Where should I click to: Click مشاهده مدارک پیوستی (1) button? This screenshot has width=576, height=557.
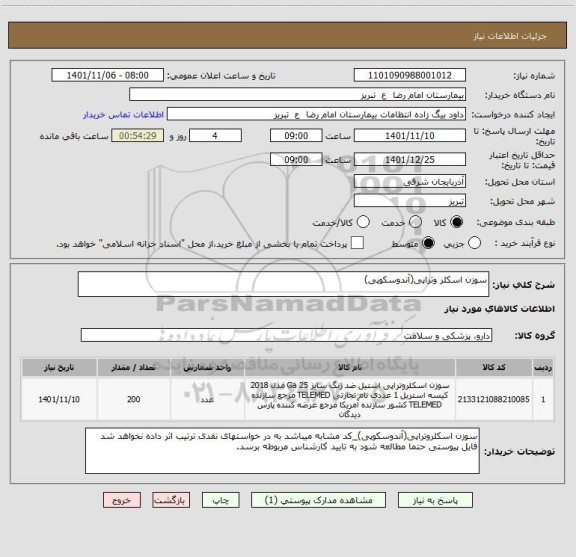coord(318,500)
